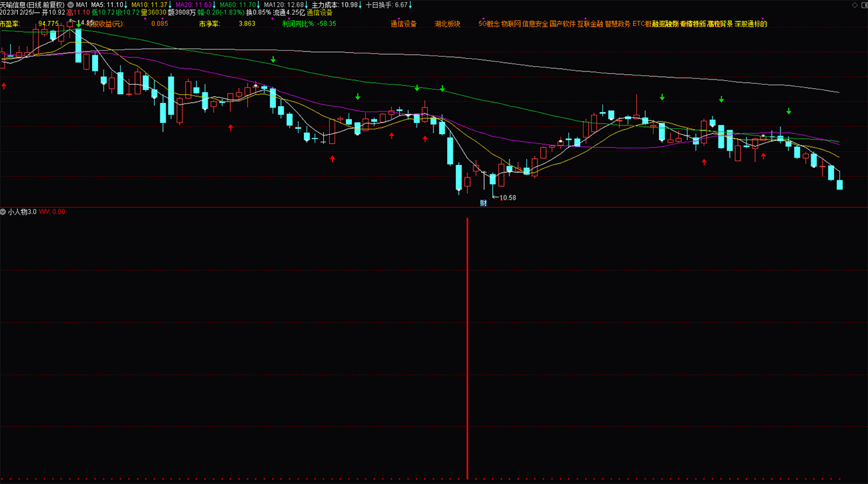The image size is (868, 484).
Task: Open the orange 通信设备 sector tag in tag row
Action: pos(403,23)
